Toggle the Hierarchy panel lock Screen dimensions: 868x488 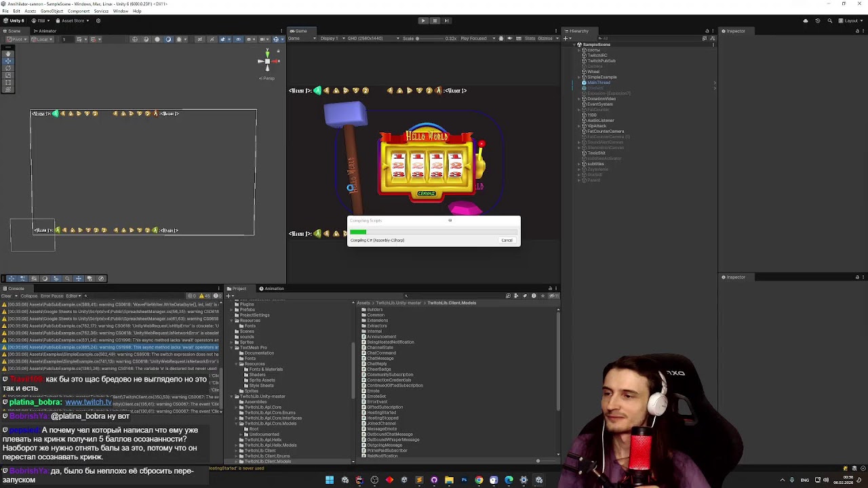pyautogui.click(x=707, y=31)
